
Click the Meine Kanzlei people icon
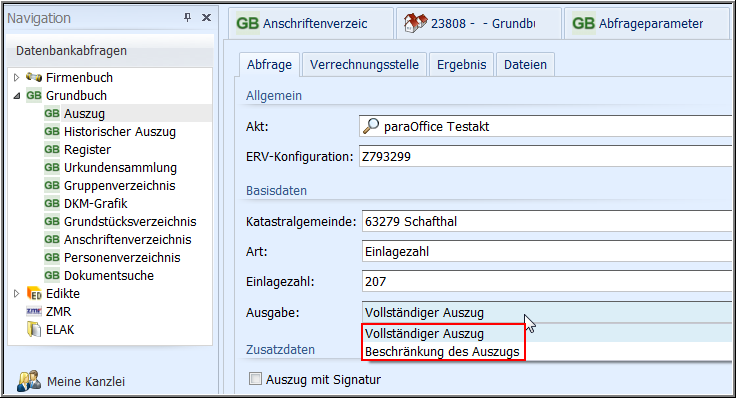tap(29, 381)
